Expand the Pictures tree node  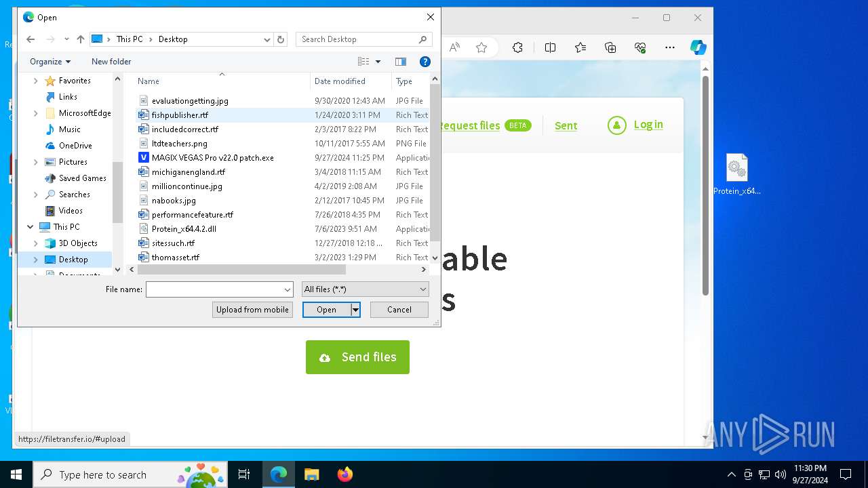pyautogui.click(x=35, y=162)
